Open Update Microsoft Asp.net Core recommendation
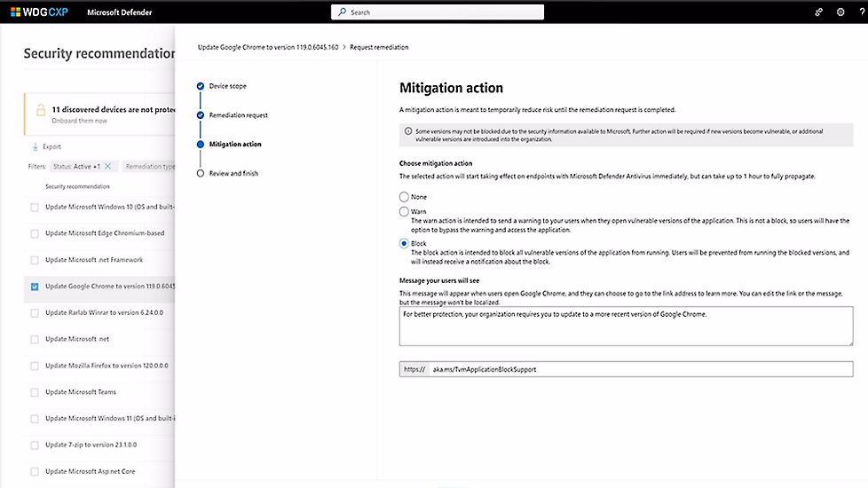The image size is (868, 488). point(91,471)
